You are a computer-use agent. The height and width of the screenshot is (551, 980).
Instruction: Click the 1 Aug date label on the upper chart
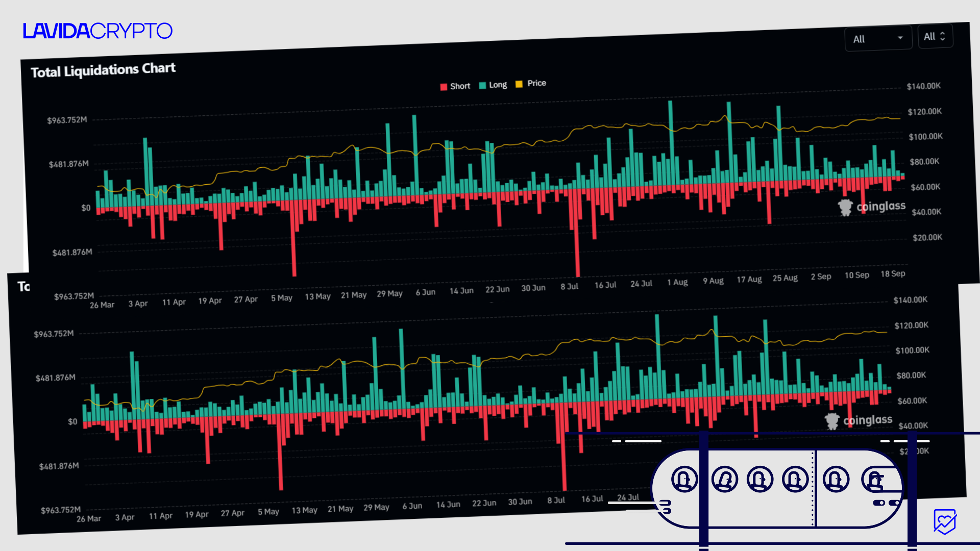pyautogui.click(x=677, y=282)
